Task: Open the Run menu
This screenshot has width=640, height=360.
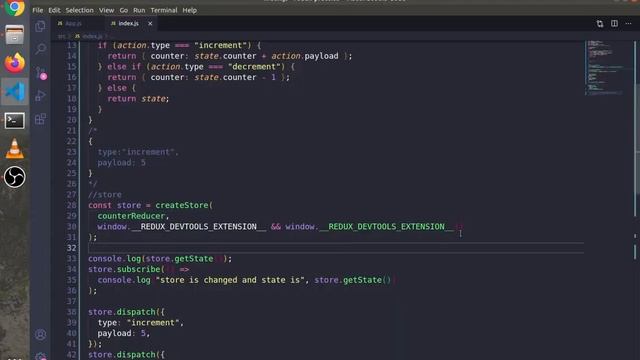Action: [x=139, y=10]
